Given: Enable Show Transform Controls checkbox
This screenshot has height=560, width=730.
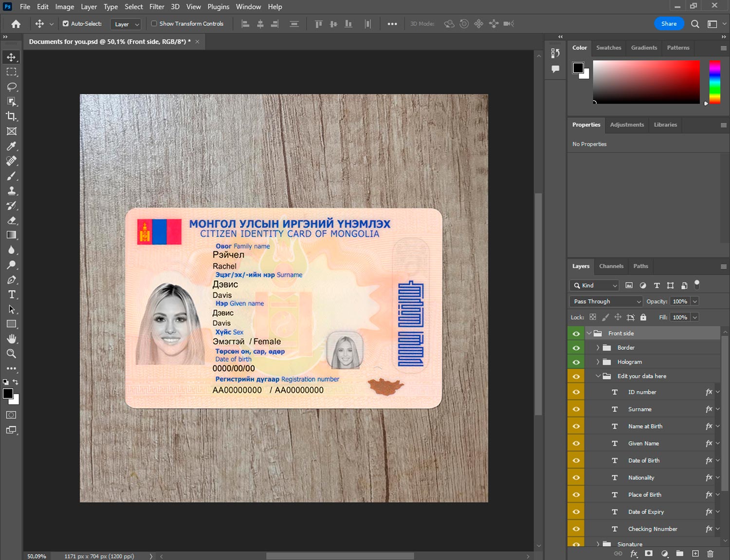Looking at the screenshot, I should tap(154, 23).
